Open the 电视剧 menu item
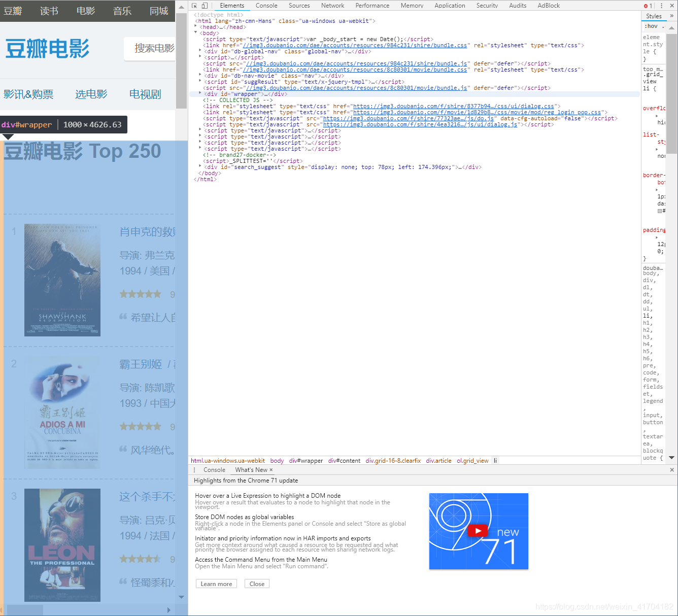This screenshot has height=616, width=678. point(145,94)
